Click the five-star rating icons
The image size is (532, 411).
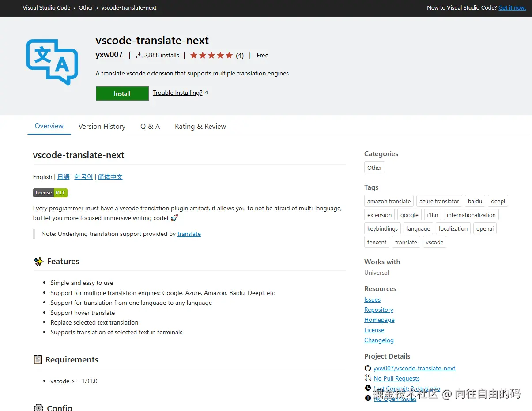pos(211,55)
